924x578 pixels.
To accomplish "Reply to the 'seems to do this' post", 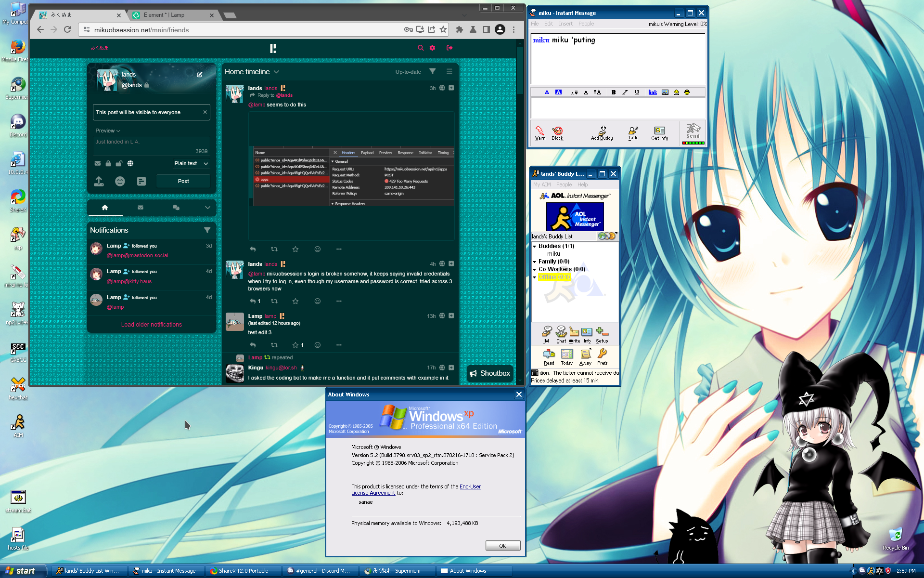I will pos(253,249).
